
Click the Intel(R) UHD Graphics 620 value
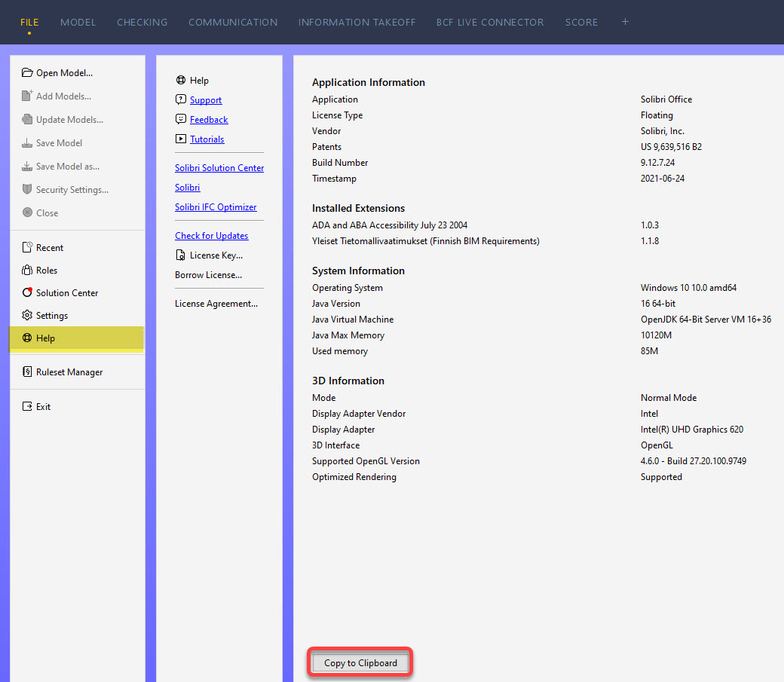[x=692, y=430]
